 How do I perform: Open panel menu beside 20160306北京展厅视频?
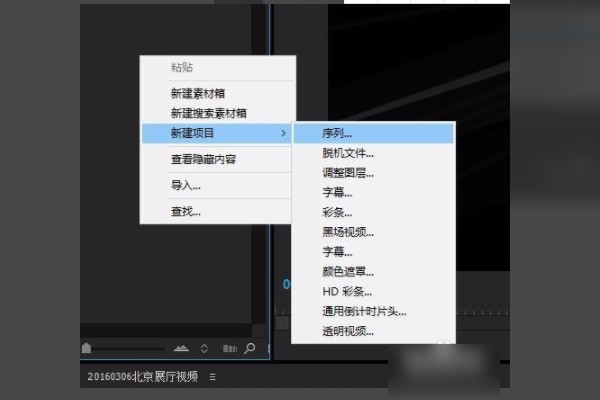pyautogui.click(x=212, y=377)
